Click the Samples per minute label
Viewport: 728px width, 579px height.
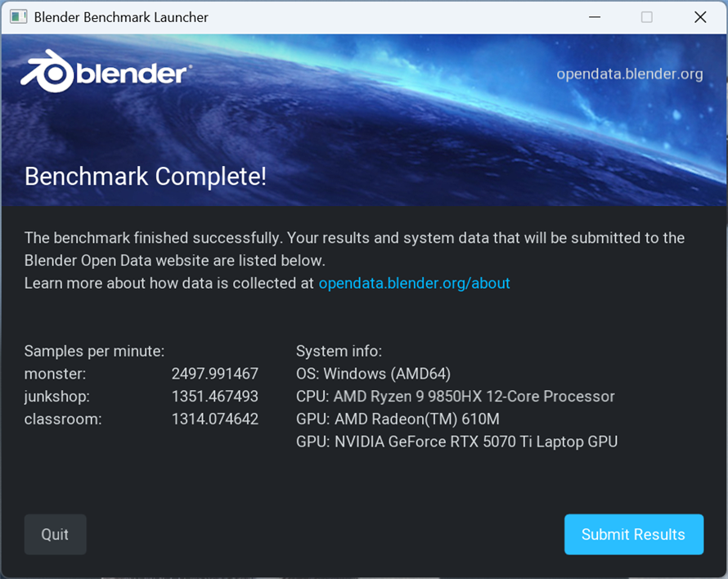(x=94, y=352)
